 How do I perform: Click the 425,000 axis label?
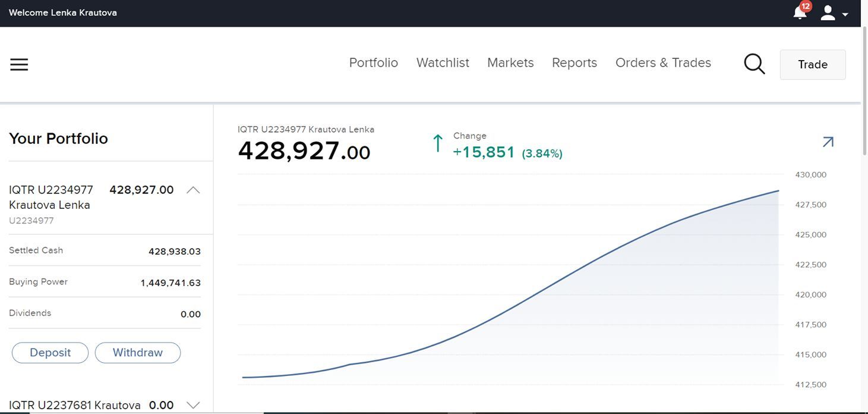pyautogui.click(x=810, y=235)
